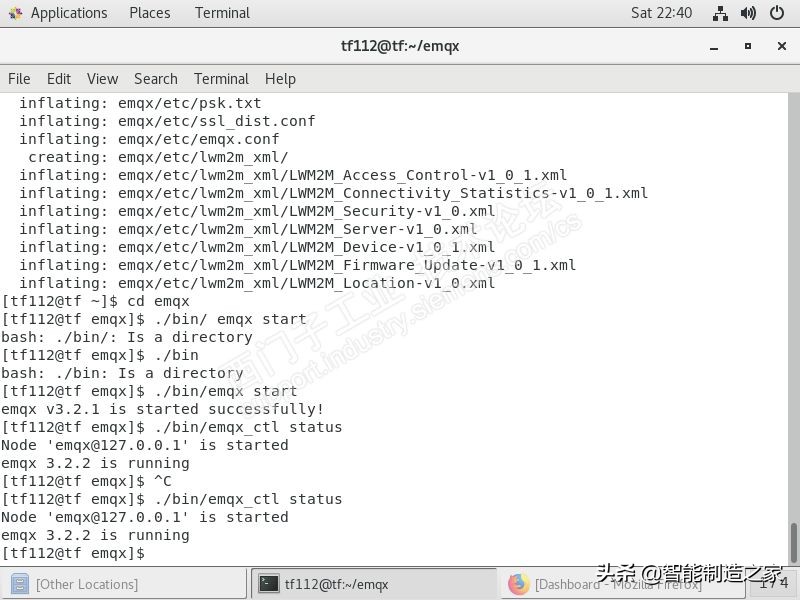The image size is (800, 600).
Task: Open the Places menu in top bar
Action: click(149, 13)
